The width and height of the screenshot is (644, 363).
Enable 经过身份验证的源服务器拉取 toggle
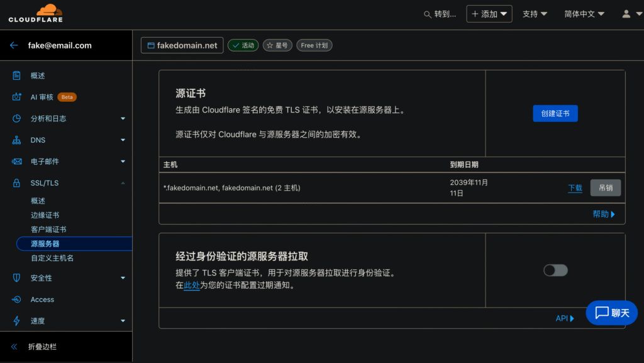(x=555, y=270)
